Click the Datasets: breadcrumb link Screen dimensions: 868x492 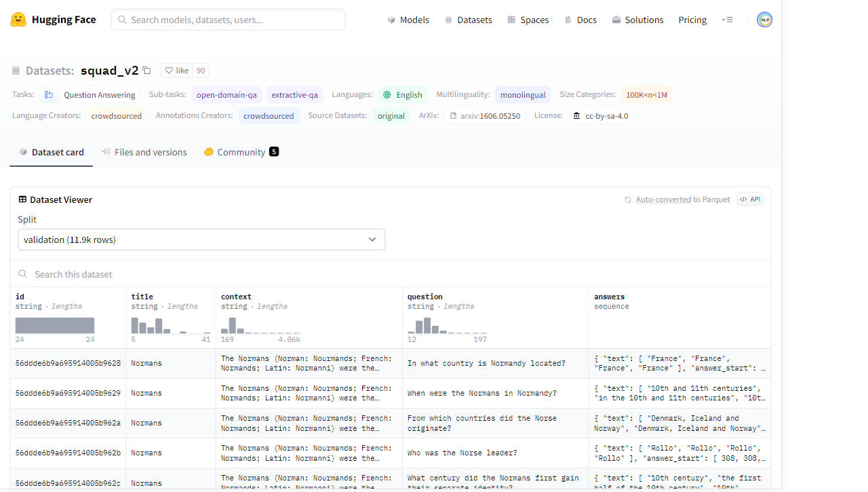point(50,71)
